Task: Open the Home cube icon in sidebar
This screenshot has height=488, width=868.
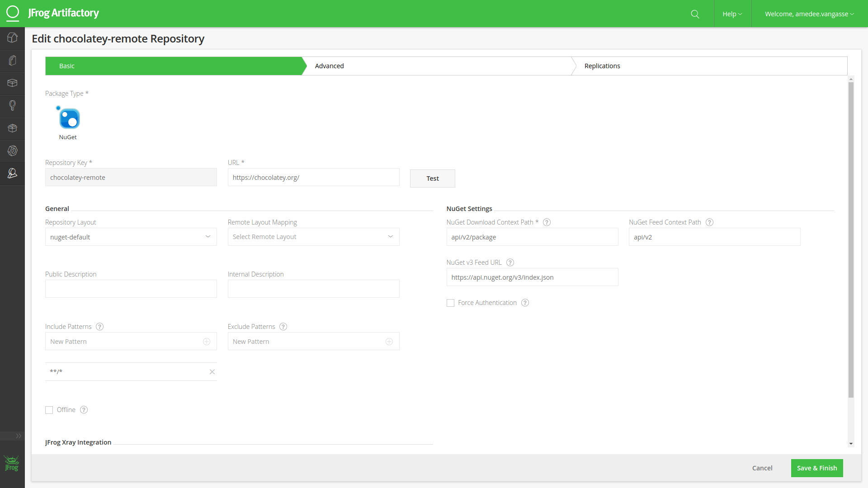Action: (x=13, y=38)
